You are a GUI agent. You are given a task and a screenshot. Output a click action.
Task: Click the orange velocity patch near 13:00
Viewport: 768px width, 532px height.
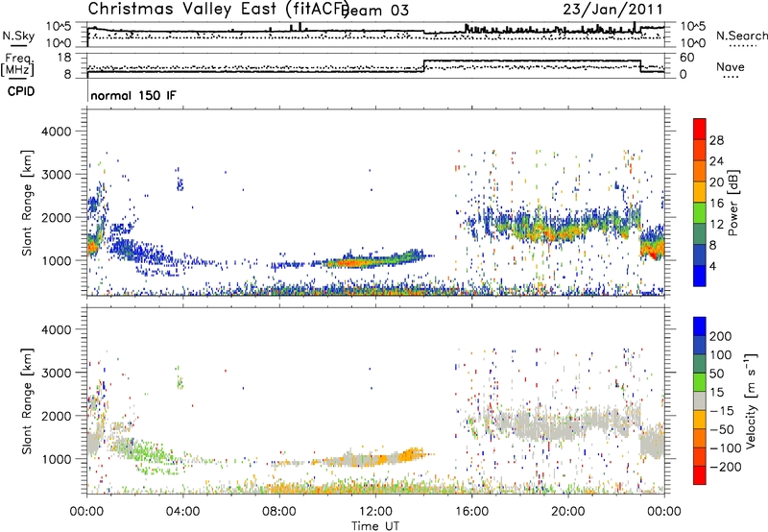[411, 455]
